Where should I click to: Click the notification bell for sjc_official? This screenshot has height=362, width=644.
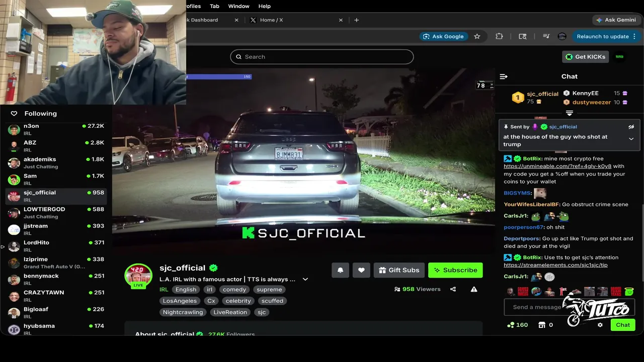click(340, 270)
